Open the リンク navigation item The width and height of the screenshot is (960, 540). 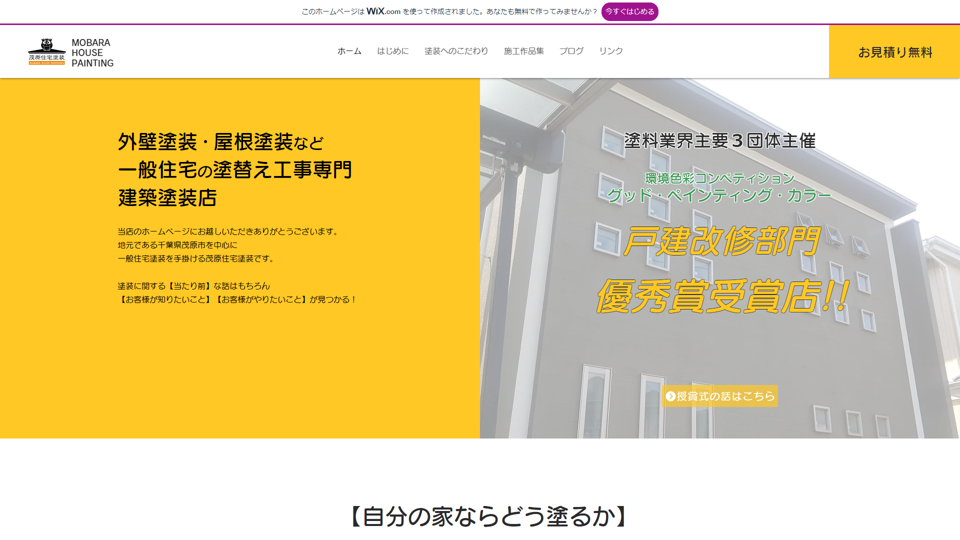click(x=611, y=51)
